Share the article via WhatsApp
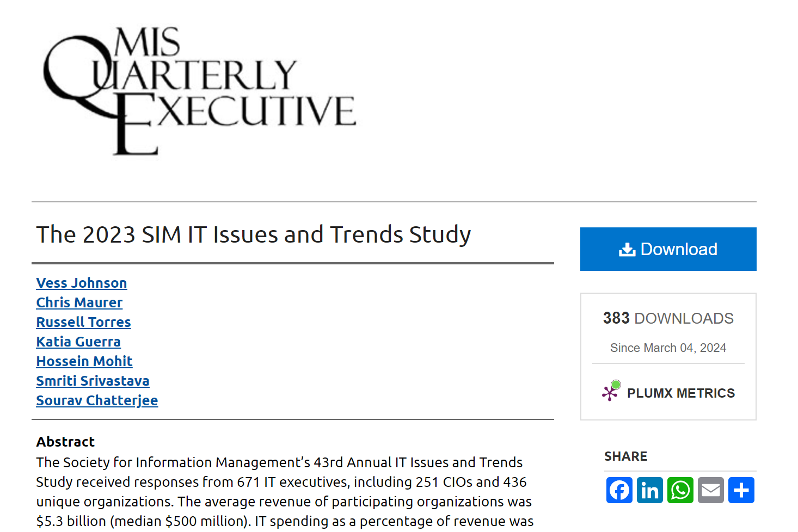The height and width of the screenshot is (532, 798). (680, 490)
